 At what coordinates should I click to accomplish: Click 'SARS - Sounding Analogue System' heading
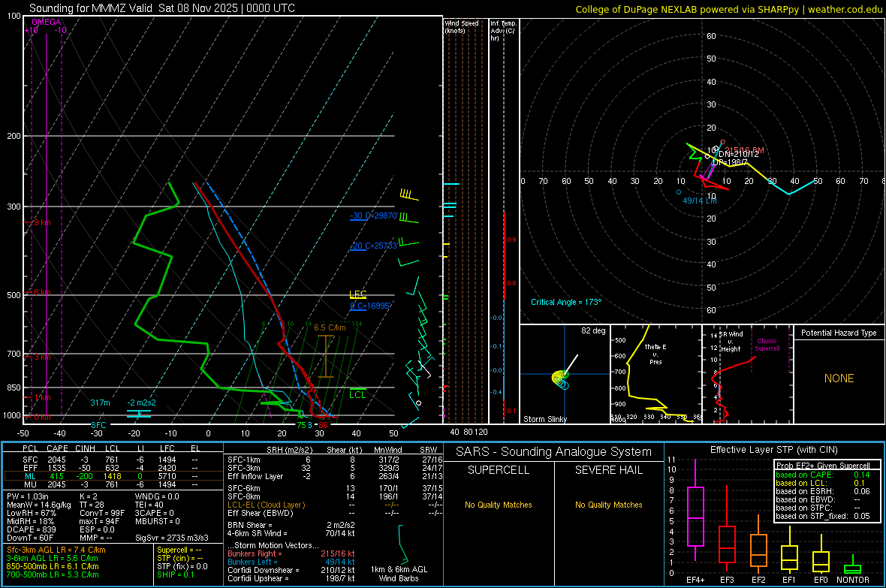pyautogui.click(x=553, y=452)
